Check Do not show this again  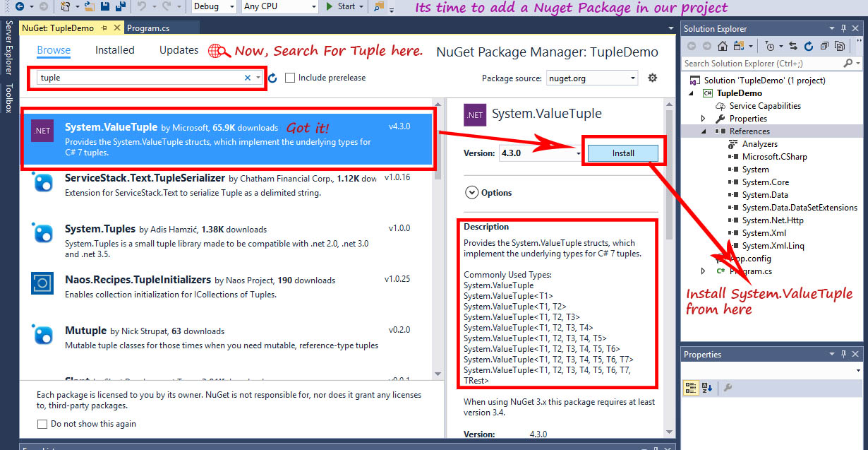coord(42,424)
